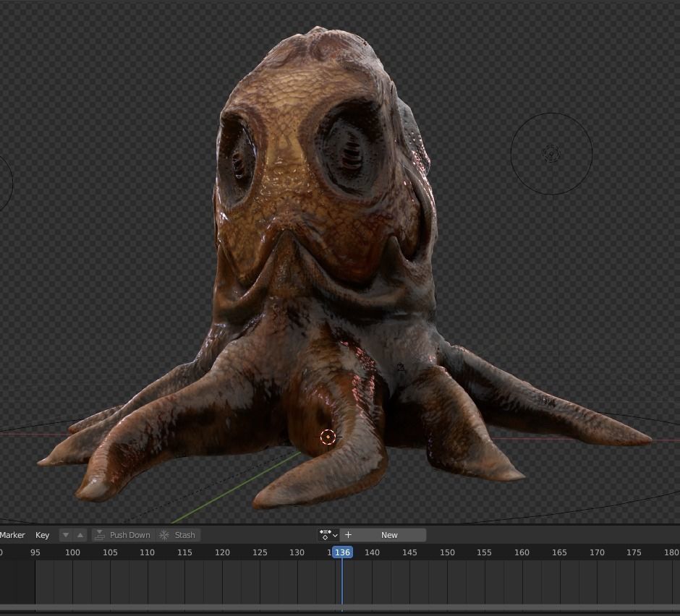Select the camera object near the creature
This screenshot has width=680, height=616.
pyautogui.click(x=401, y=367)
